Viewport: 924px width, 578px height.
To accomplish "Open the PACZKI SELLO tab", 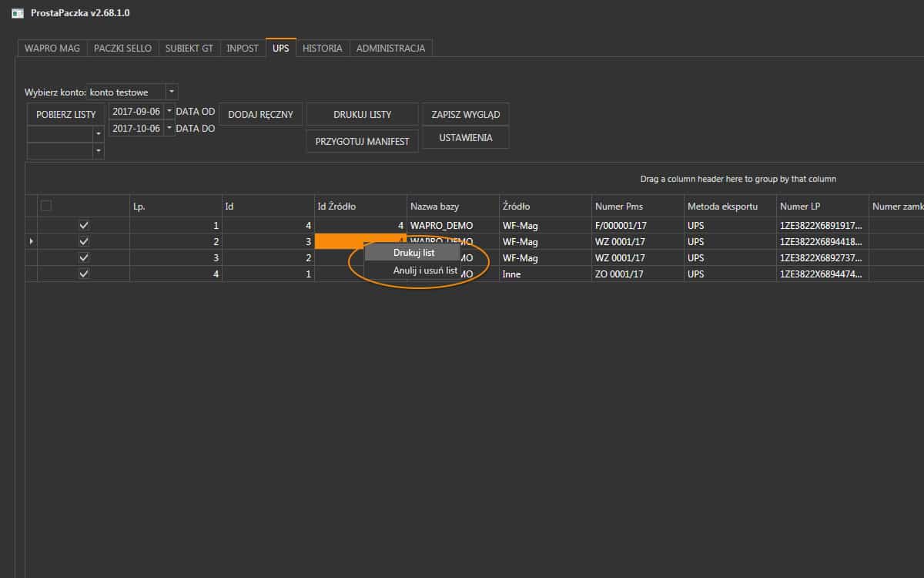I will tap(123, 48).
